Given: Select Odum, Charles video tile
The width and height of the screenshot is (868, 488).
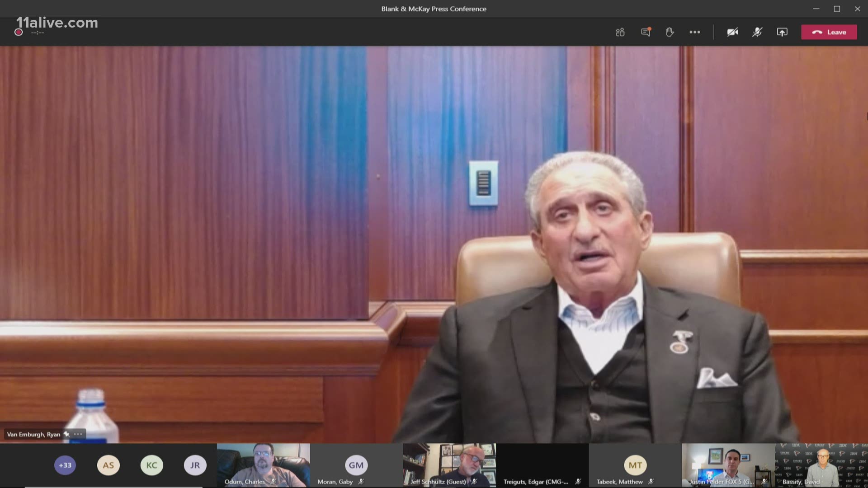Looking at the screenshot, I should 264,465.
